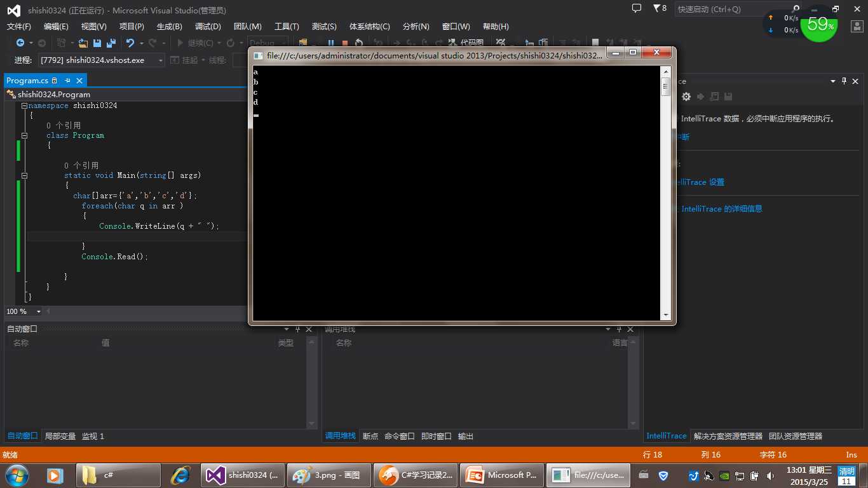Click the volume speaker tray icon
The image size is (868, 488).
pyautogui.click(x=771, y=475)
